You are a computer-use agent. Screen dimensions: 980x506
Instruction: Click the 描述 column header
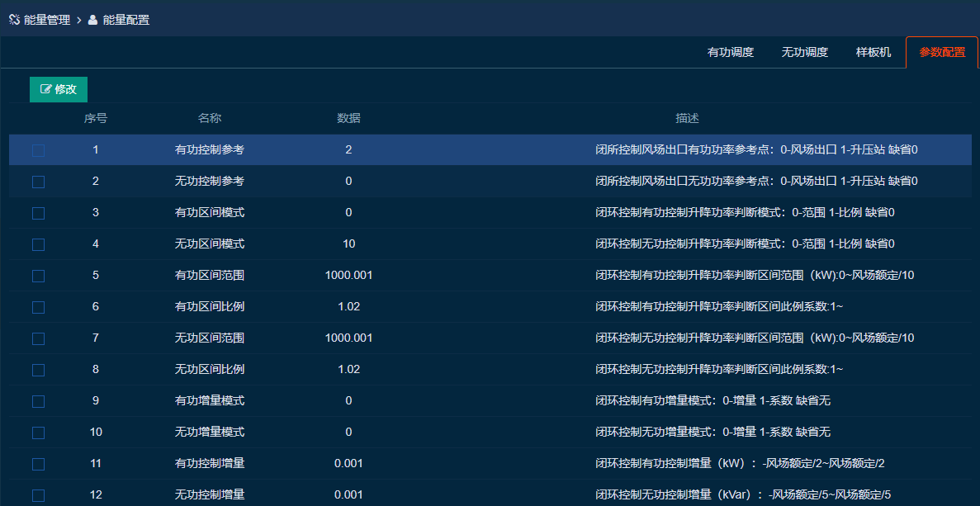coord(687,118)
